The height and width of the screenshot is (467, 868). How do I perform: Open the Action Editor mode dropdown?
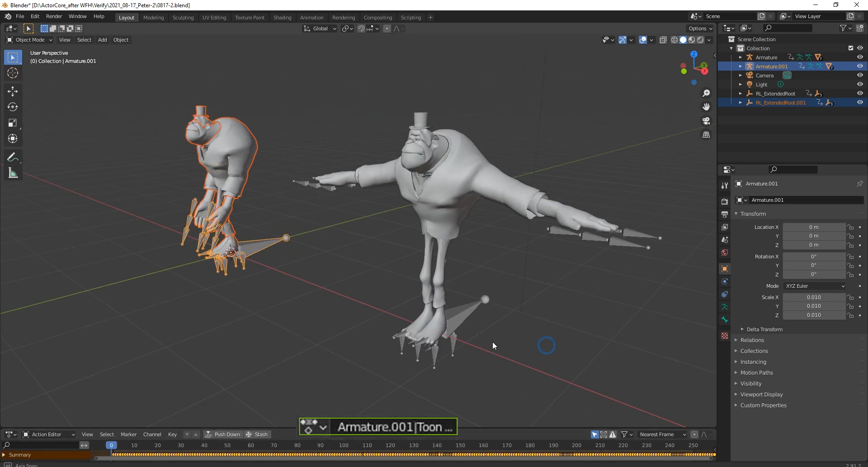(x=49, y=434)
